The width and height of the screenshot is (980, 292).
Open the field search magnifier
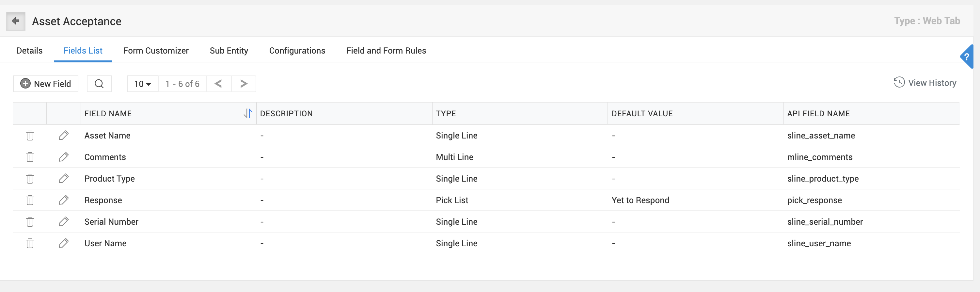[x=99, y=84]
